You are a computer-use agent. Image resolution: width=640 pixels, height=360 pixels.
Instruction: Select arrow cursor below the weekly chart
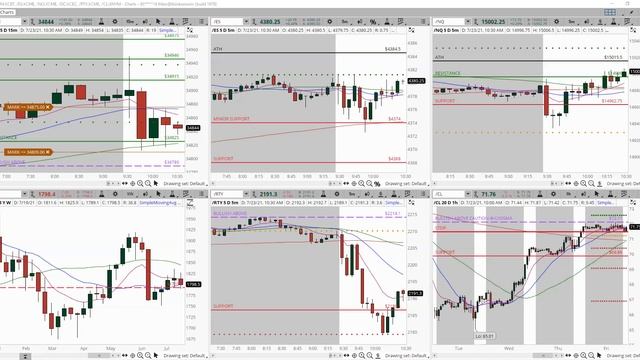click(156, 356)
